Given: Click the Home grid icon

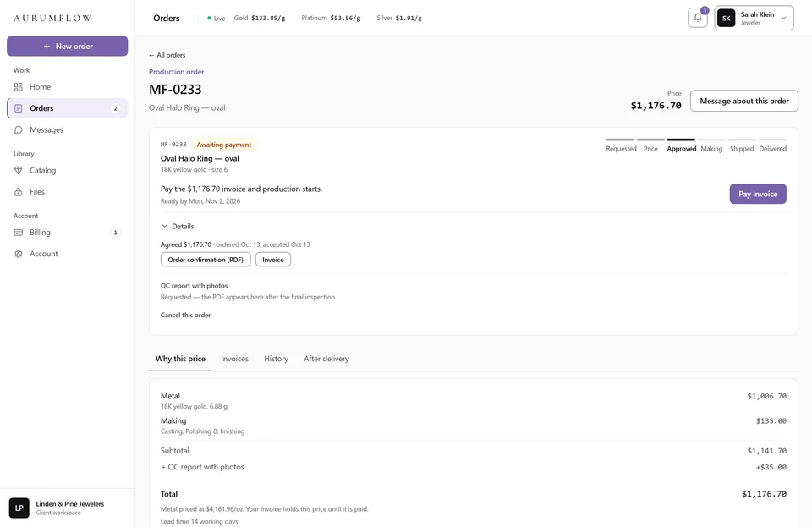Looking at the screenshot, I should pyautogui.click(x=18, y=87).
